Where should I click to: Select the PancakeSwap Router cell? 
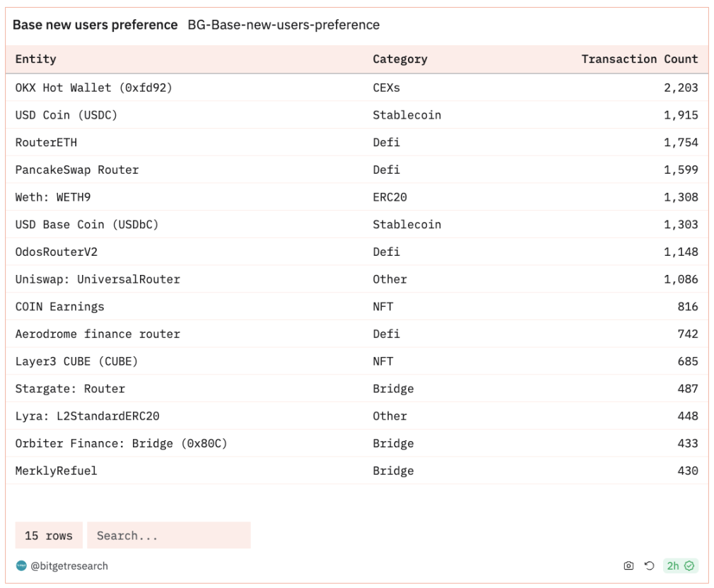(77, 170)
